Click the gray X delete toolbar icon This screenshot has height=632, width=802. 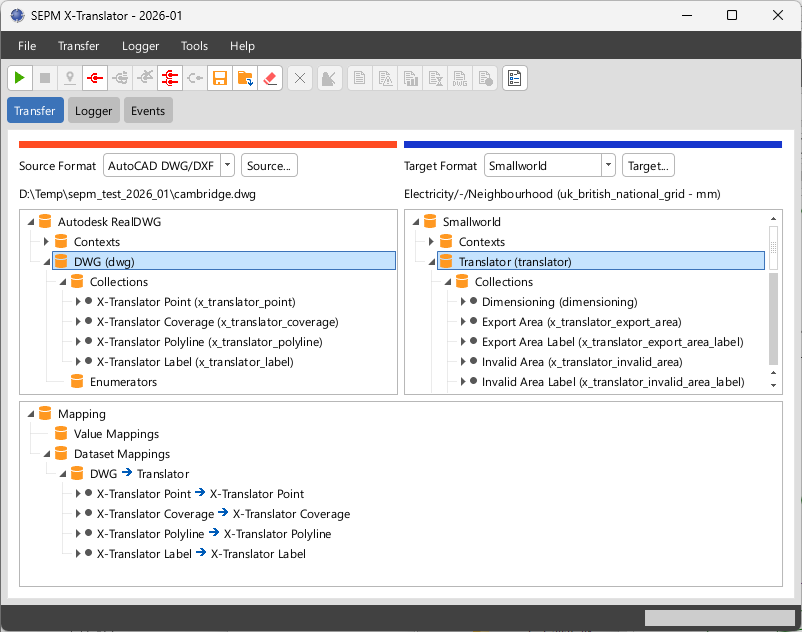[300, 78]
